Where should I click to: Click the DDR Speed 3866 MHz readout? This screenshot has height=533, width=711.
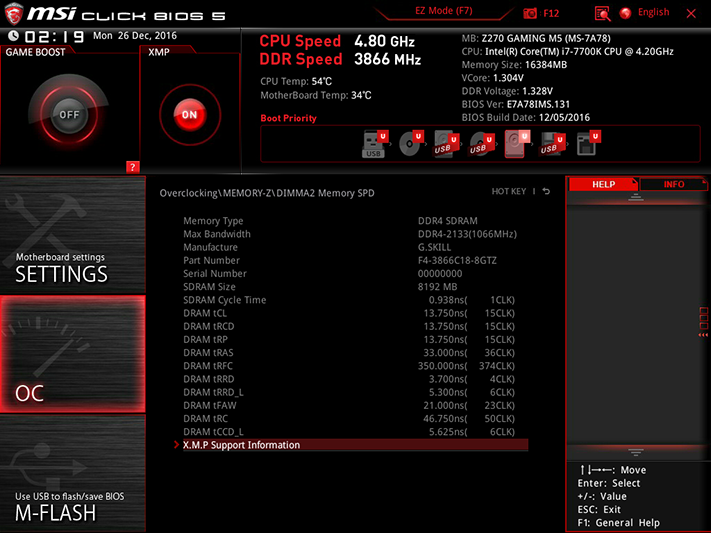[x=340, y=59]
